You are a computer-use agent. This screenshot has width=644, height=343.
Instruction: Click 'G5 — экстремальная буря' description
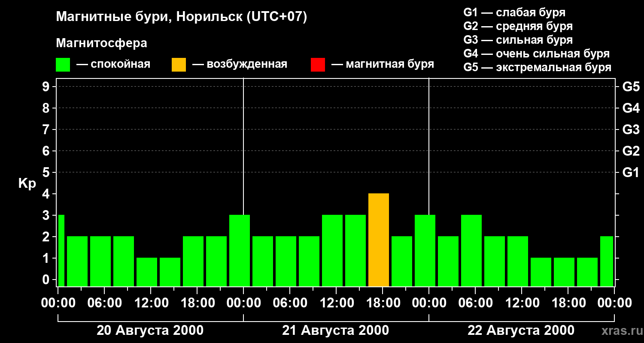coord(538,67)
